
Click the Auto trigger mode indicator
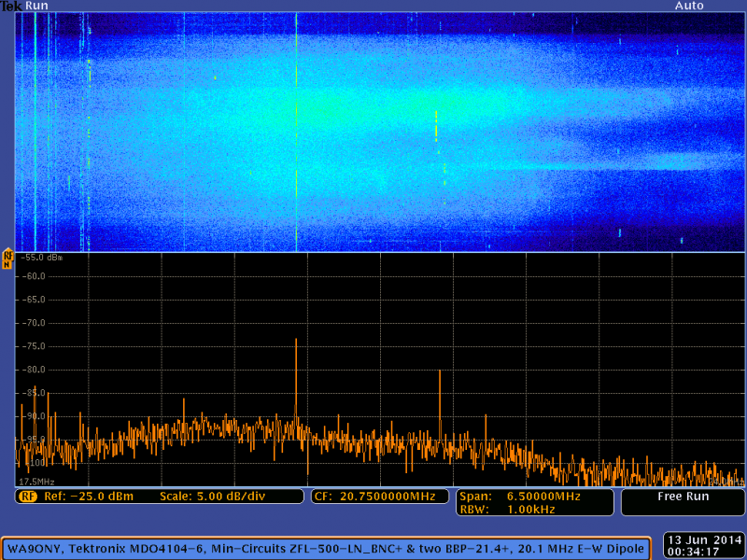690,6
